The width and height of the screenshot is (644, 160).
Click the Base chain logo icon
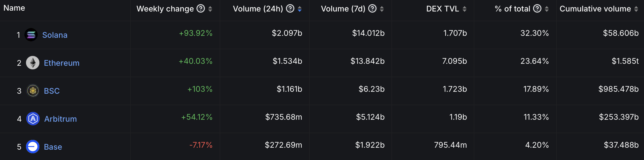(x=33, y=147)
